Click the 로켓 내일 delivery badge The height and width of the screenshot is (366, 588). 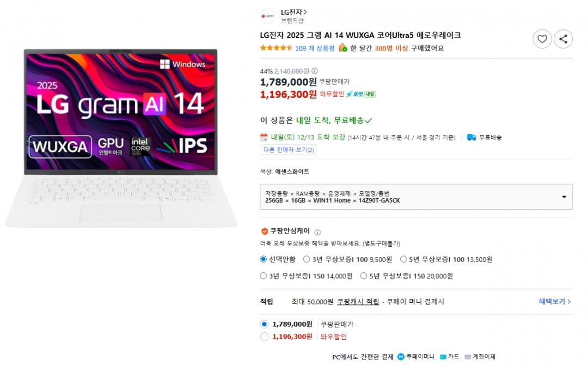361,94
